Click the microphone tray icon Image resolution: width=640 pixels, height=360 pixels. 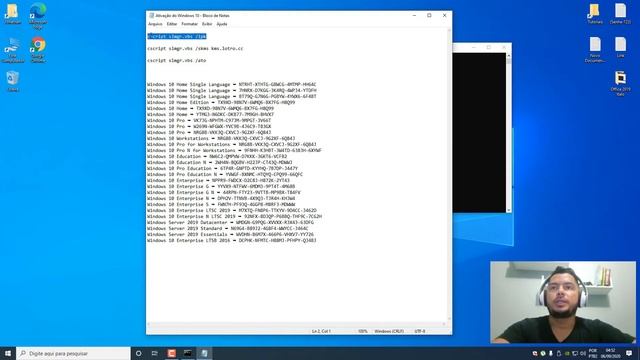551,353
